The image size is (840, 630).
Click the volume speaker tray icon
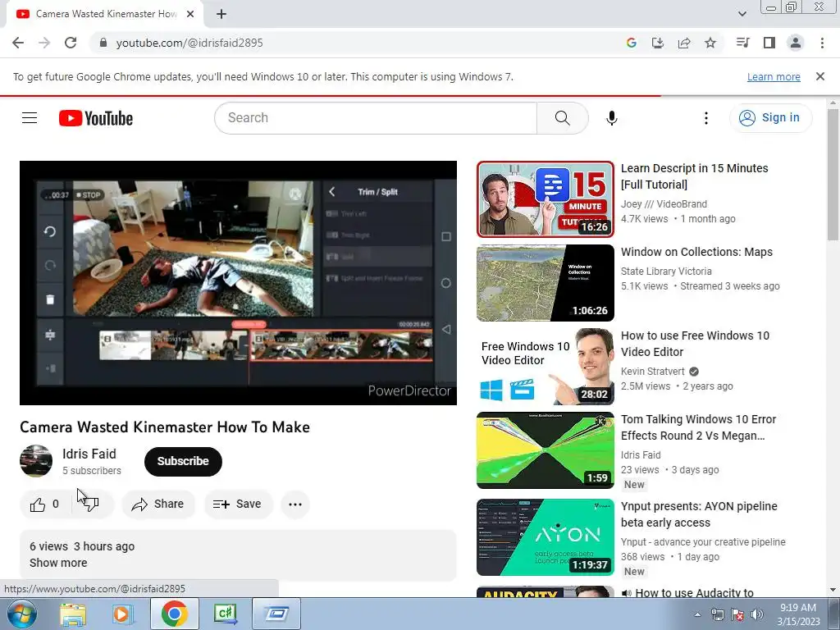[x=756, y=614]
